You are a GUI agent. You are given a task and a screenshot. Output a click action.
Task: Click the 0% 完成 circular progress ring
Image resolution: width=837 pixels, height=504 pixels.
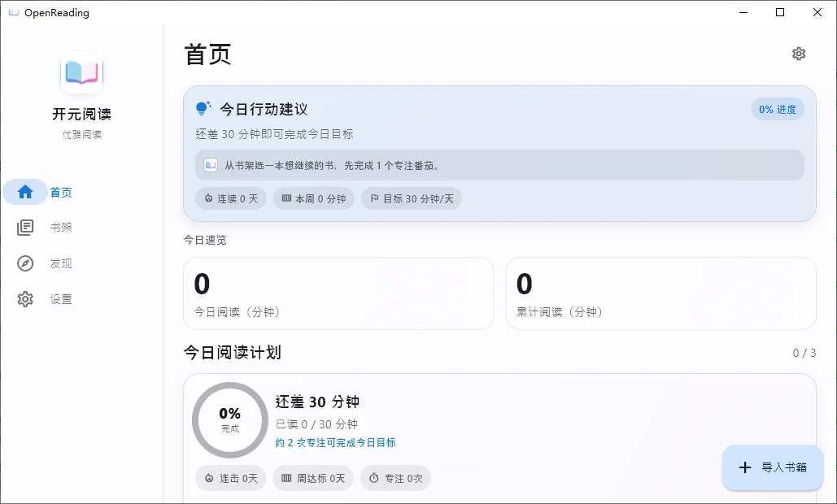230,419
